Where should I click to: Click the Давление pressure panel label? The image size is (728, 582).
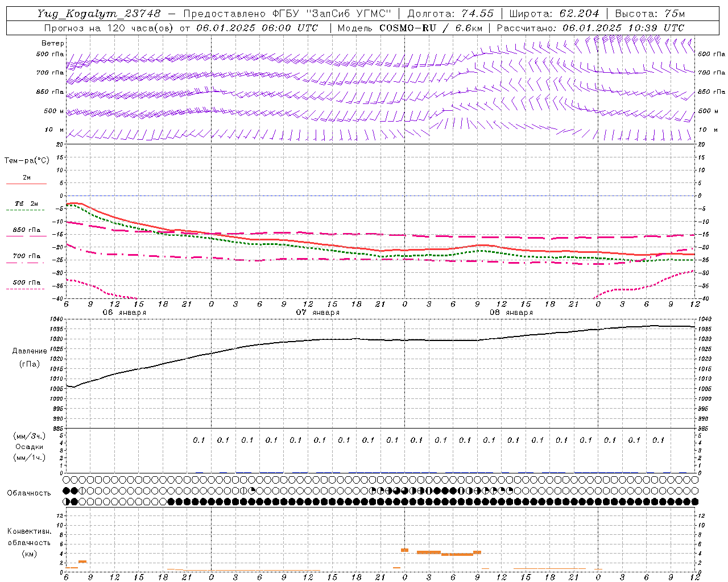[x=30, y=351]
